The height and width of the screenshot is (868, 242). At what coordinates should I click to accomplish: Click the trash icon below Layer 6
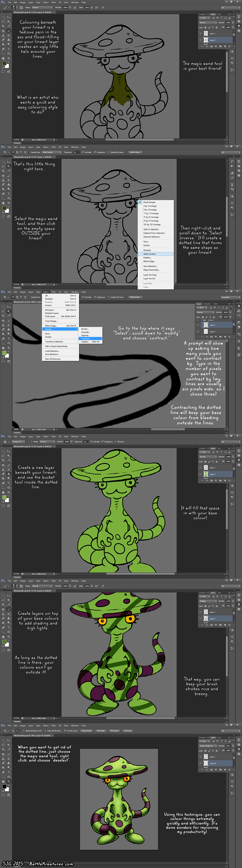[x=230, y=625]
